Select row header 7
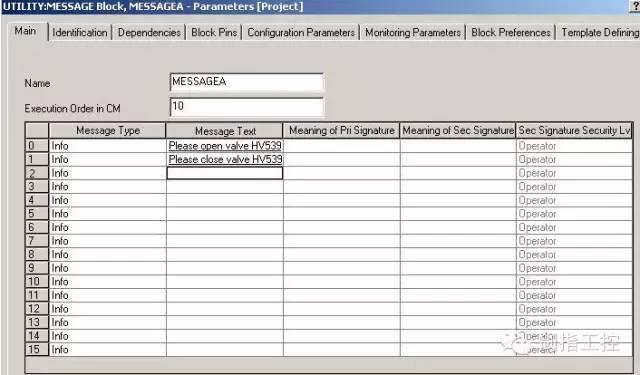 [37, 241]
